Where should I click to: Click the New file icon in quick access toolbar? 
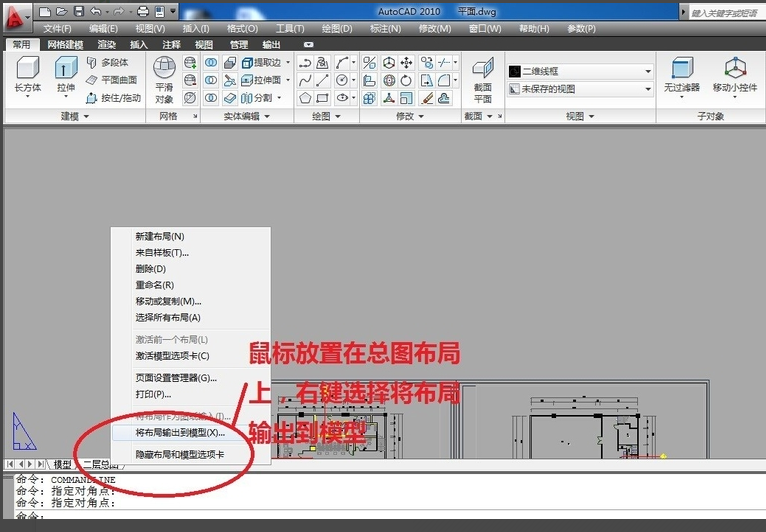click(x=44, y=11)
